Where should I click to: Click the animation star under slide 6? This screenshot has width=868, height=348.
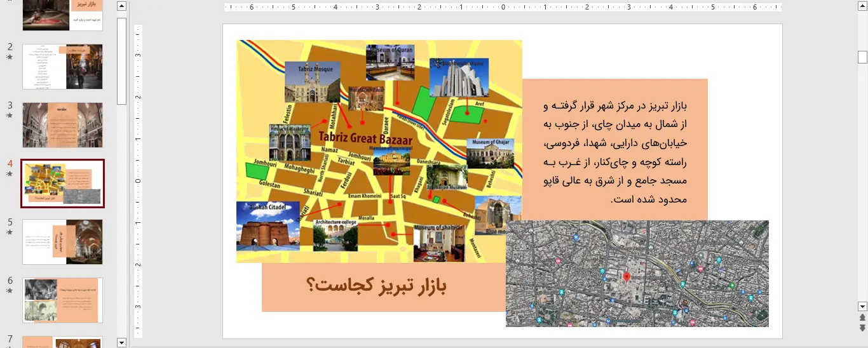[x=10, y=290]
